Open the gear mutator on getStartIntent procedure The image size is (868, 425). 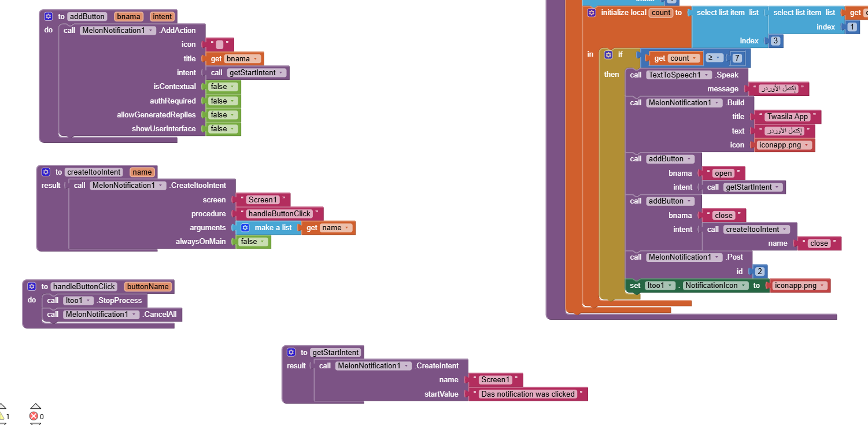[291, 353]
